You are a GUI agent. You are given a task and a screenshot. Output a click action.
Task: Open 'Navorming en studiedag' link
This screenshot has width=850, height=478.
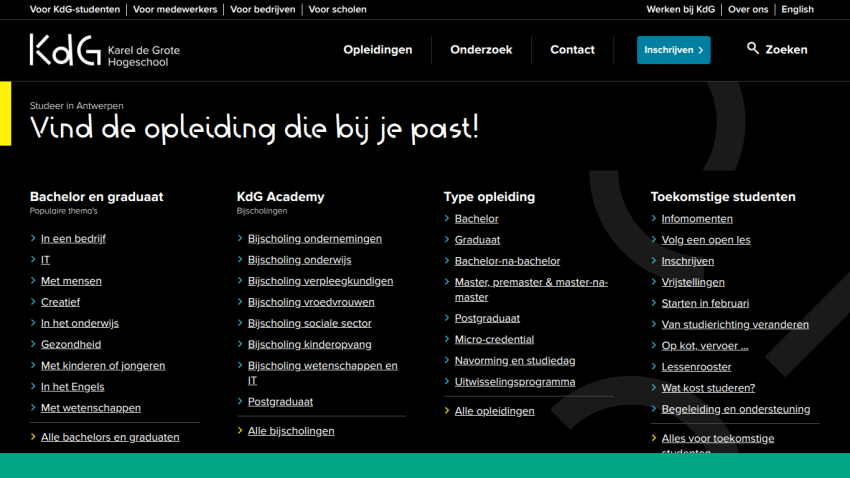pyautogui.click(x=515, y=360)
